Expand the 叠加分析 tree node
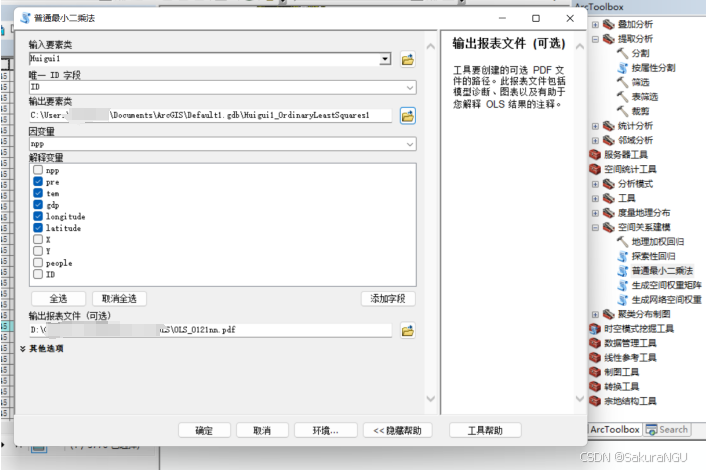 [595, 25]
